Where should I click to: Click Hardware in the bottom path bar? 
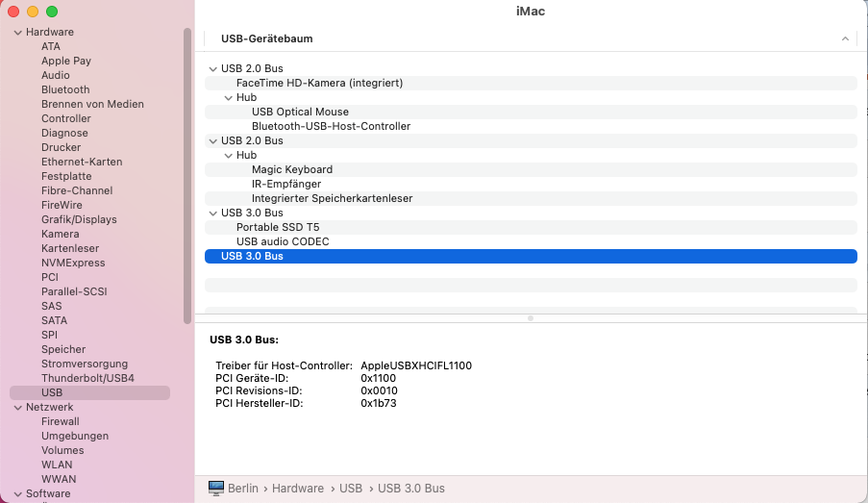tap(298, 489)
